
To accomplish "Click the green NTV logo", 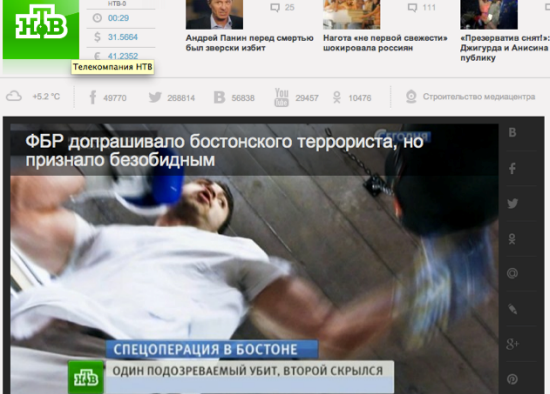I will [x=41, y=28].
